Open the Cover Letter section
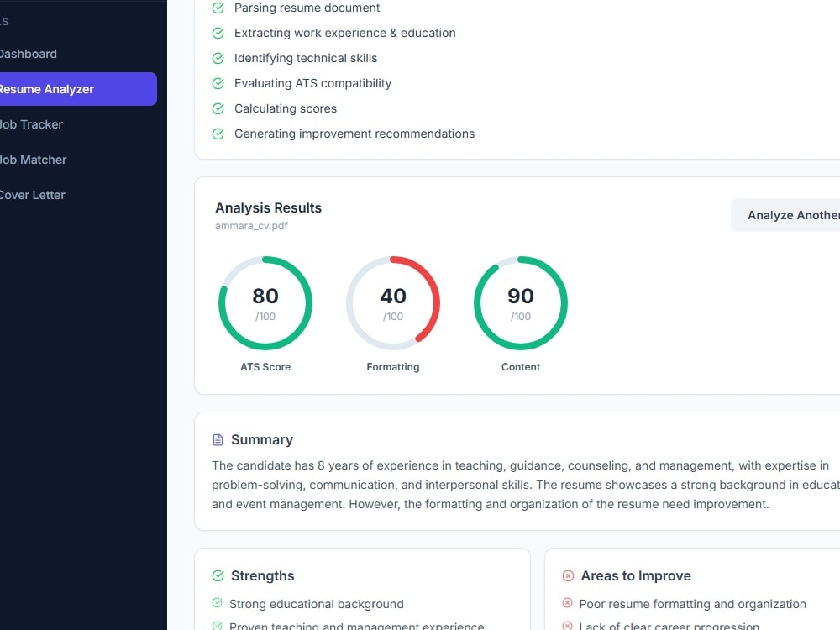The height and width of the screenshot is (630, 840). [32, 195]
